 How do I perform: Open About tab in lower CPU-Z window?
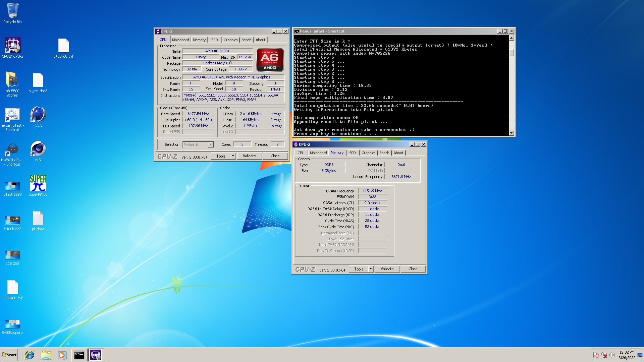point(398,153)
